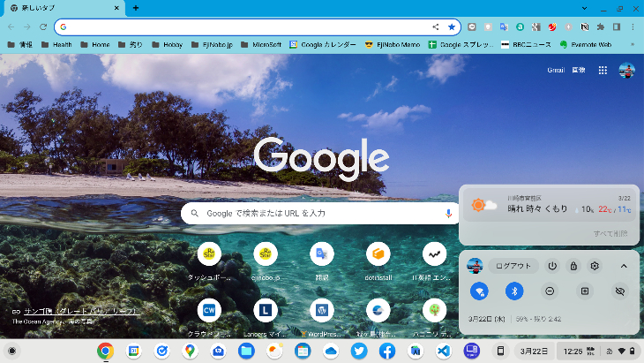Open the WordPress shortcut tile

click(x=322, y=316)
